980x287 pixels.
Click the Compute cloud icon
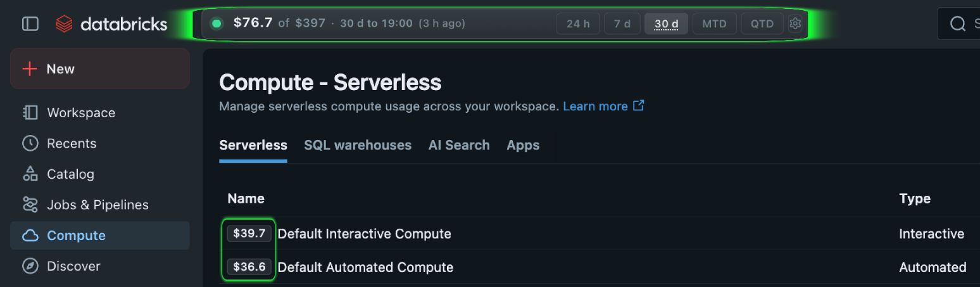(x=30, y=236)
